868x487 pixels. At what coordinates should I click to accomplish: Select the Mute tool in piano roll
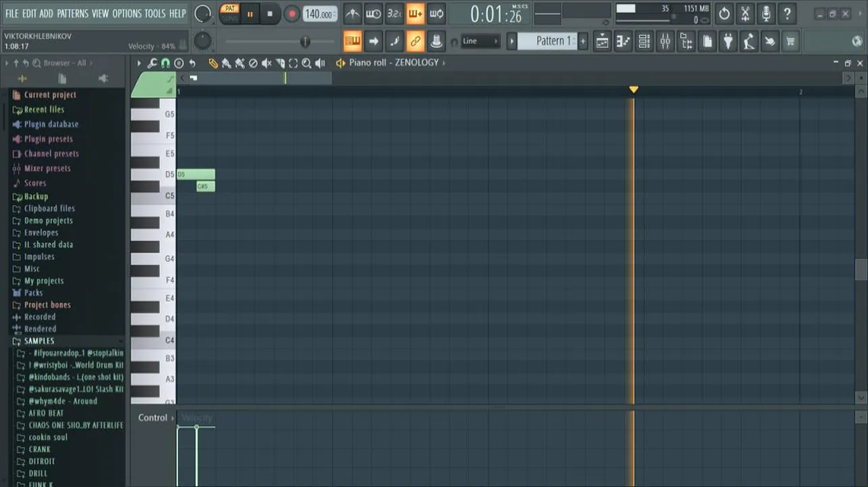click(x=266, y=63)
